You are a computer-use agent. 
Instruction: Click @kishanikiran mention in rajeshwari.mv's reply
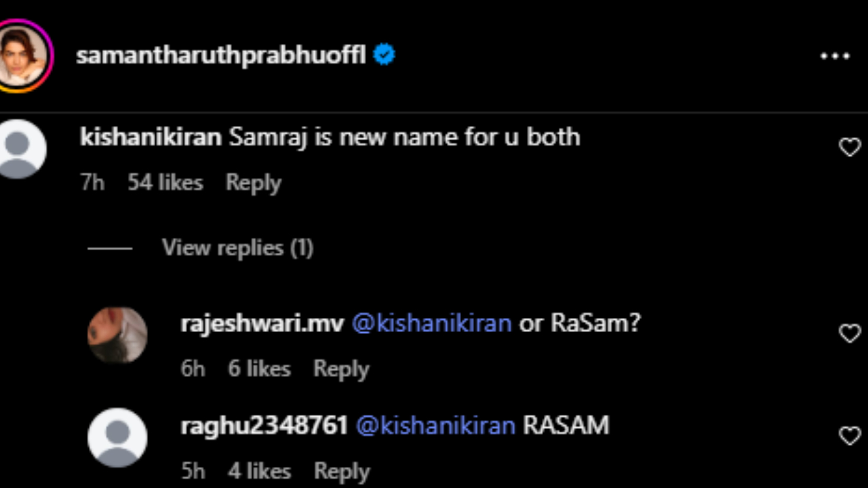click(x=431, y=323)
